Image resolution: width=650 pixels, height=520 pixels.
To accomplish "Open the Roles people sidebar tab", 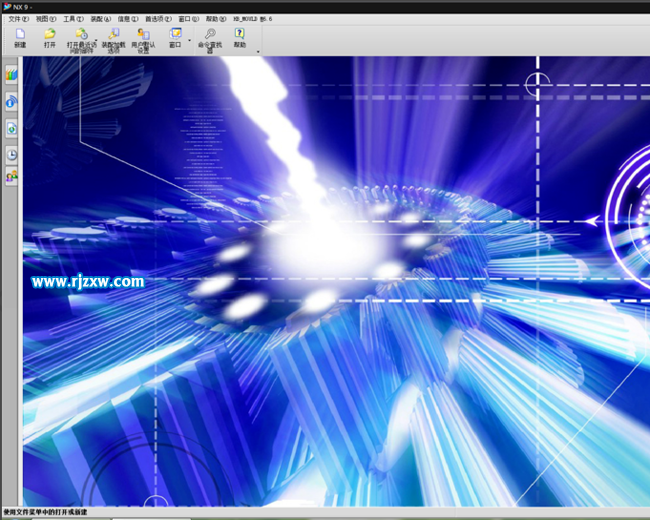I will (x=11, y=177).
